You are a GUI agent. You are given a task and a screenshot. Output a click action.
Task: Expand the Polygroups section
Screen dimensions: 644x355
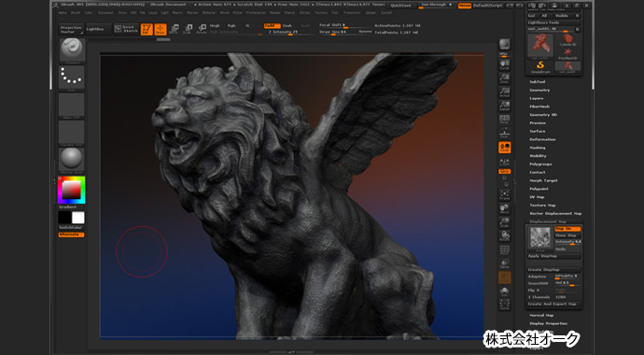540,163
